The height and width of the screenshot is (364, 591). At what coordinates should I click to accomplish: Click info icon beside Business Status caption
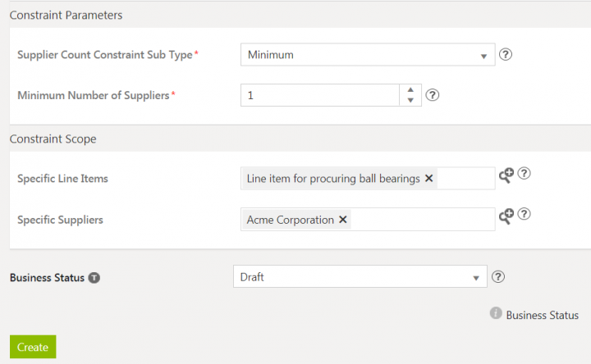pos(496,314)
